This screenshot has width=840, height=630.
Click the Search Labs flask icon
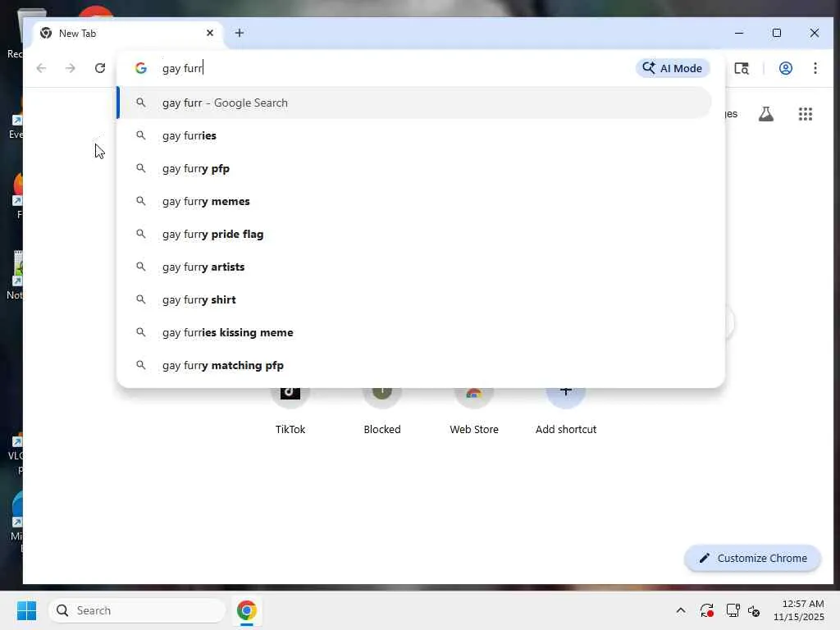[x=766, y=113]
